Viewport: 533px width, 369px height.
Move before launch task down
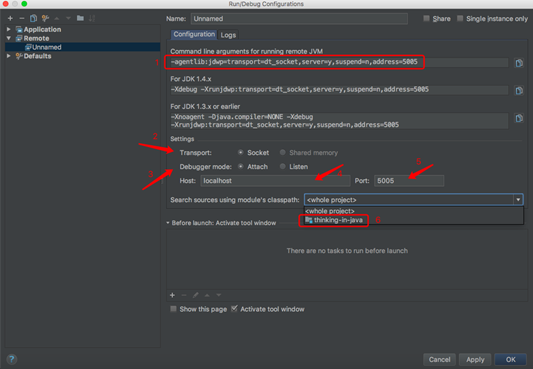tap(219, 295)
